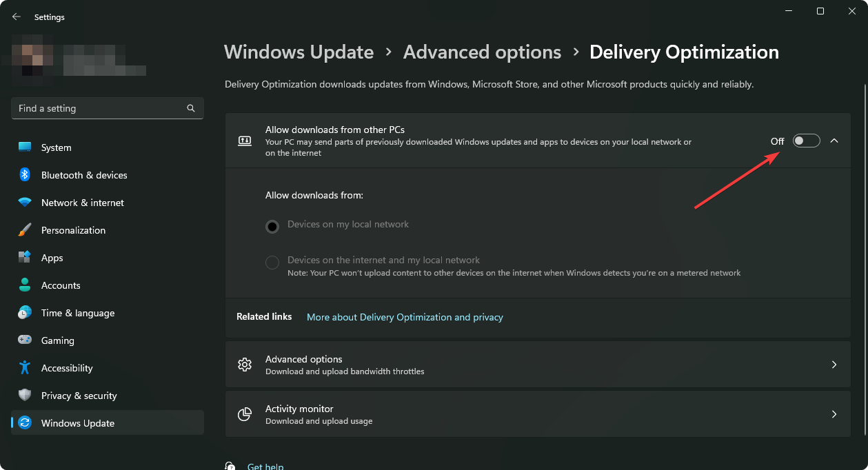Click the Apps icon in sidebar
Viewport: 868px width, 470px height.
click(x=25, y=258)
